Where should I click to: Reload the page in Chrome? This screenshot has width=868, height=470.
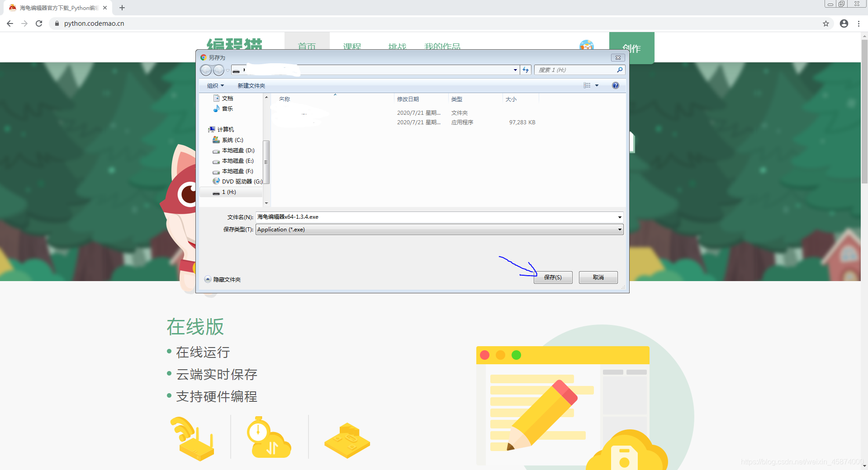tap(39, 23)
